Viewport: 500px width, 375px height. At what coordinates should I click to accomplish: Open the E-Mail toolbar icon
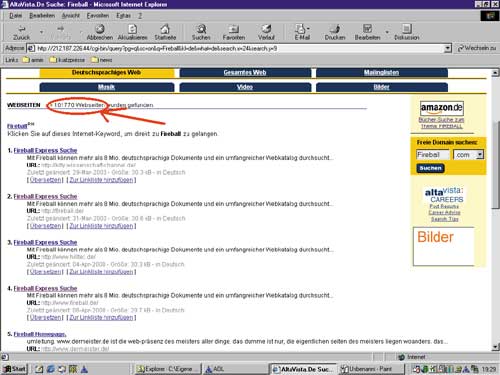(302, 32)
